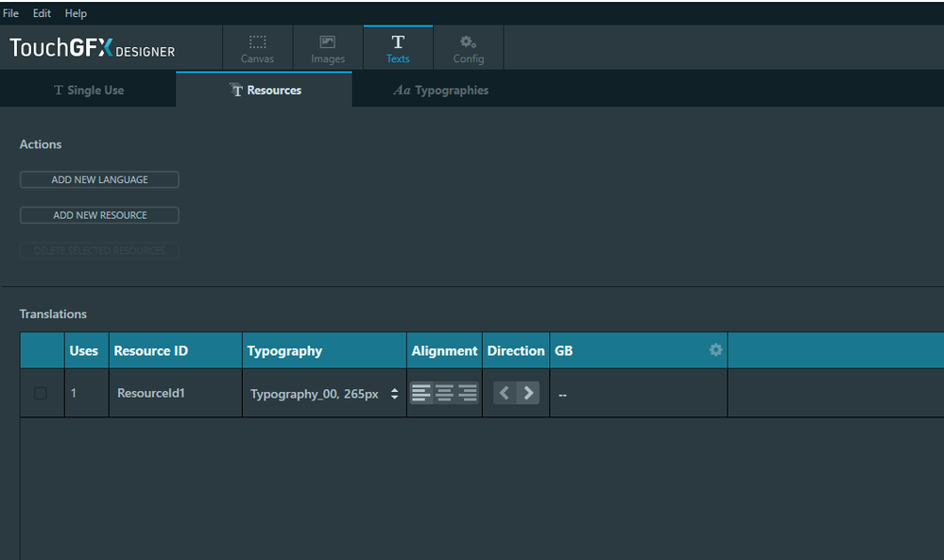Click Add New Resource button

point(99,214)
